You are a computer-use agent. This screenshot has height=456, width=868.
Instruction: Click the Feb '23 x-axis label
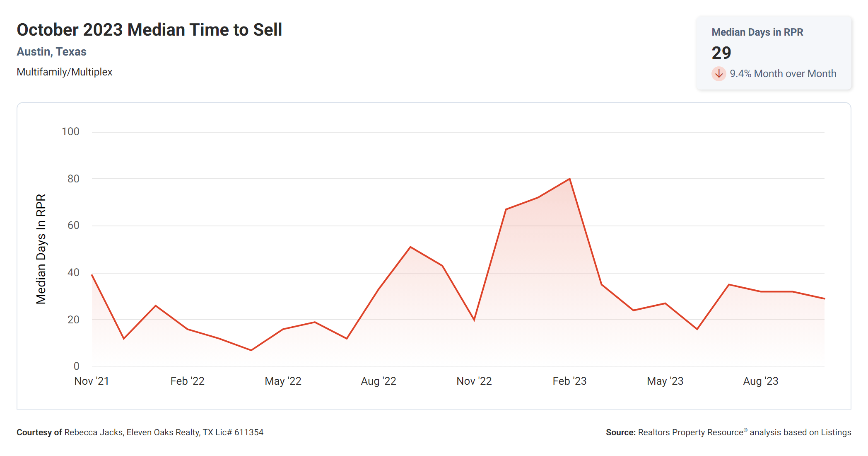[569, 381]
